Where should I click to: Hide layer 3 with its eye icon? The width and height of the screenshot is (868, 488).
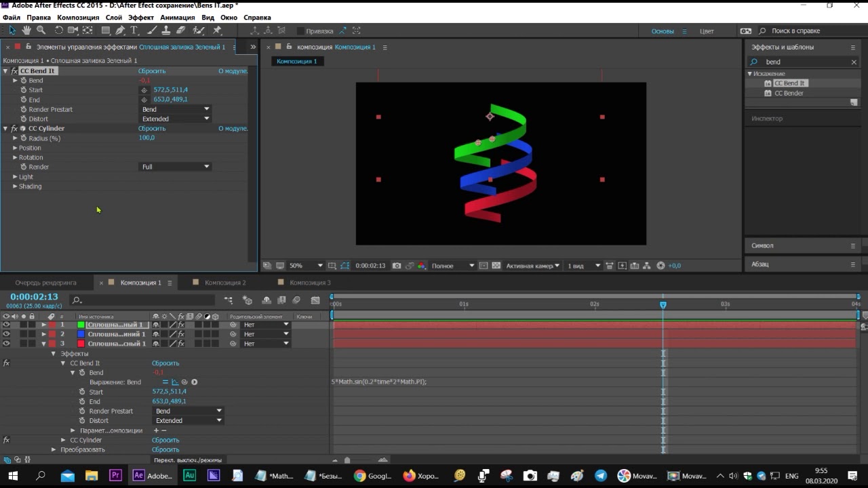6,344
